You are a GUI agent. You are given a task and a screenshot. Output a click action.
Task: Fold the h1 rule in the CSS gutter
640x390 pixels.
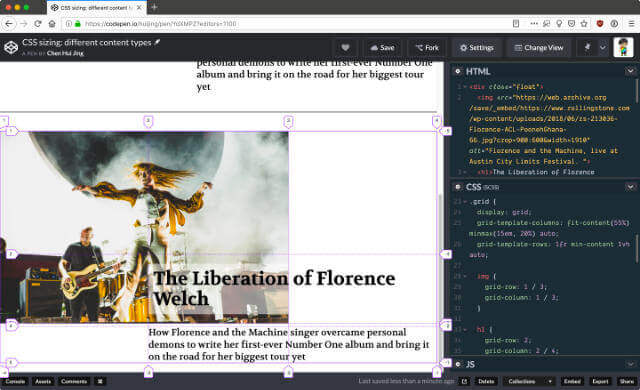(464, 329)
